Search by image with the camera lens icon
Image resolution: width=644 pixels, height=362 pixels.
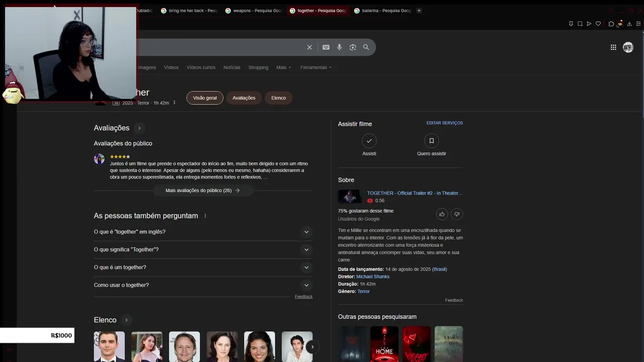point(353,47)
